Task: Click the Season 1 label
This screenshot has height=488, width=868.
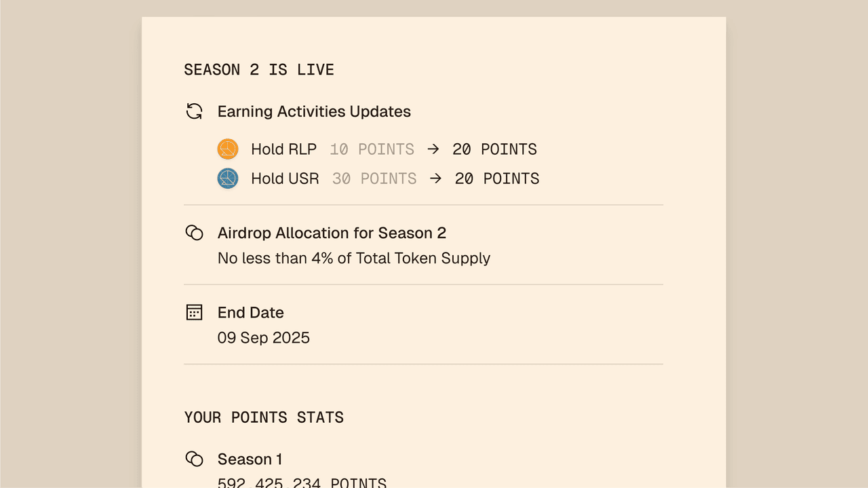Action: [x=250, y=459]
